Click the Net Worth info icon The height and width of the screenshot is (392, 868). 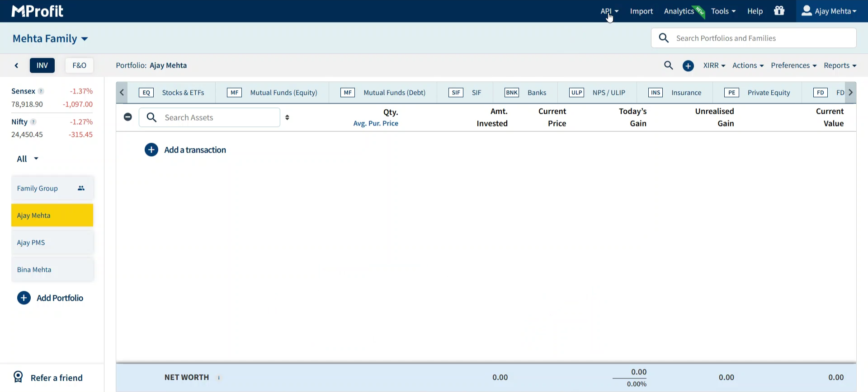[x=219, y=378]
